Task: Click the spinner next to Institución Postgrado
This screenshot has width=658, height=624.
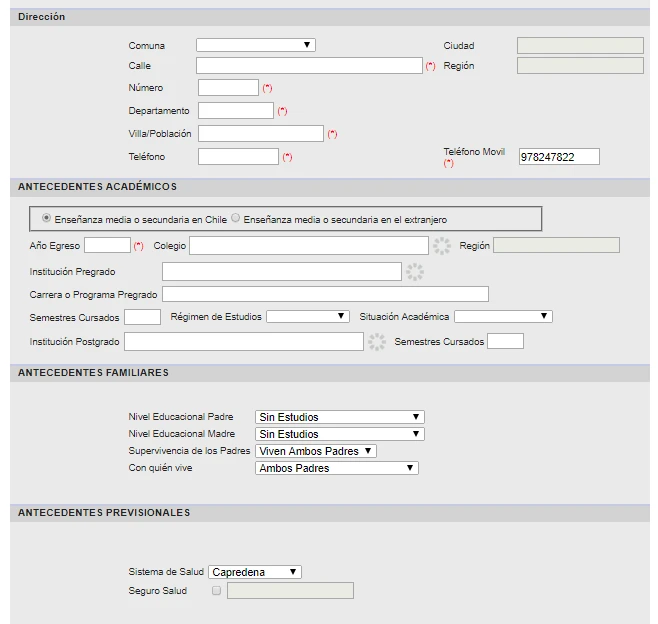Action: (x=376, y=342)
